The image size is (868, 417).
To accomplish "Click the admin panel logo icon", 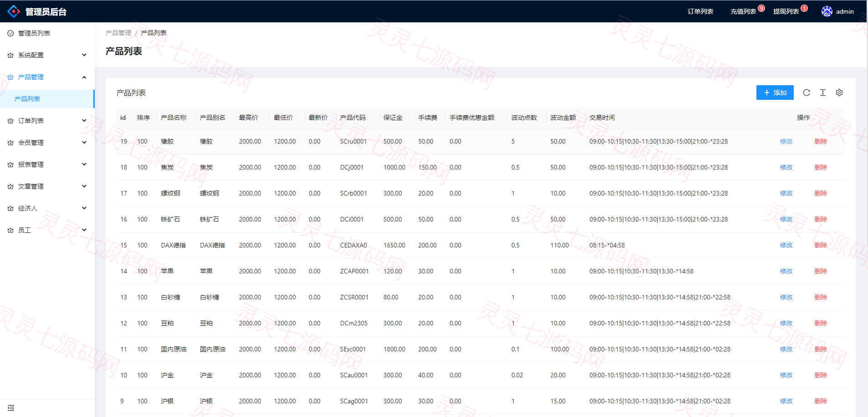I will [x=14, y=11].
